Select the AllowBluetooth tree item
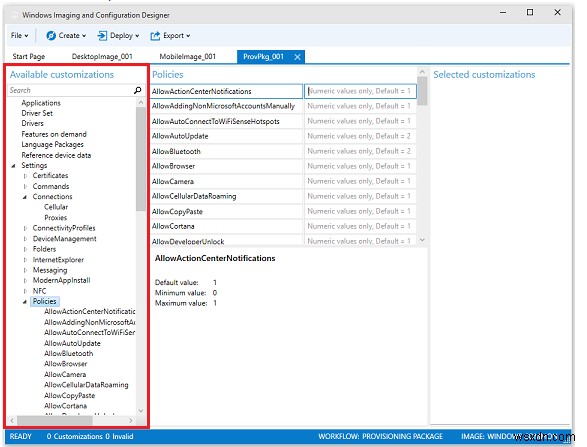The height and width of the screenshot is (447, 587). [69, 354]
